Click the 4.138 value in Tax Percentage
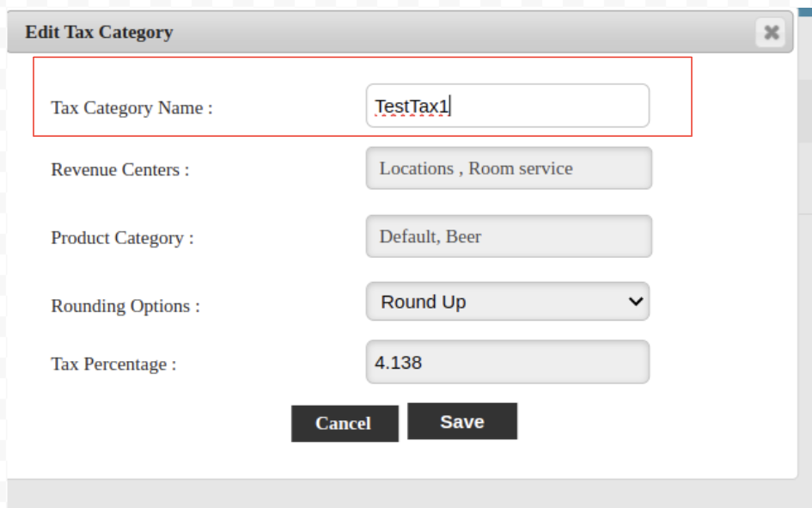 pyautogui.click(x=399, y=363)
